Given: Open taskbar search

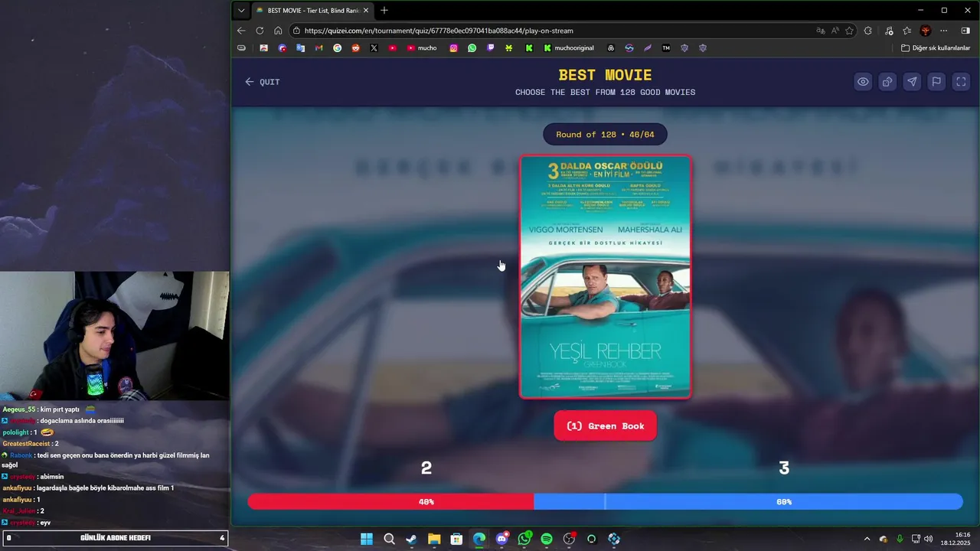Looking at the screenshot, I should pyautogui.click(x=389, y=539).
